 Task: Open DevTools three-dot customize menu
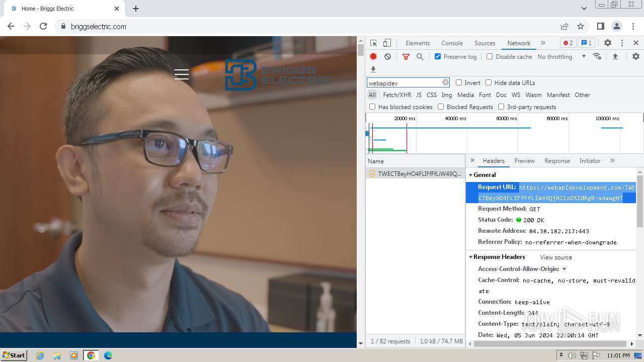[622, 43]
